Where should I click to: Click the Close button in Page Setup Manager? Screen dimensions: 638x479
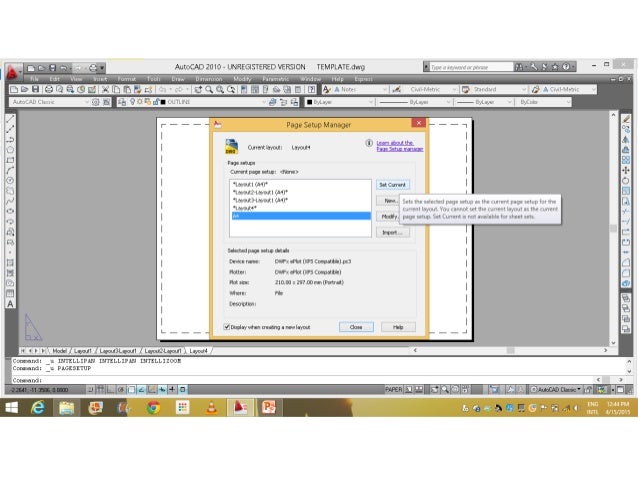356,327
